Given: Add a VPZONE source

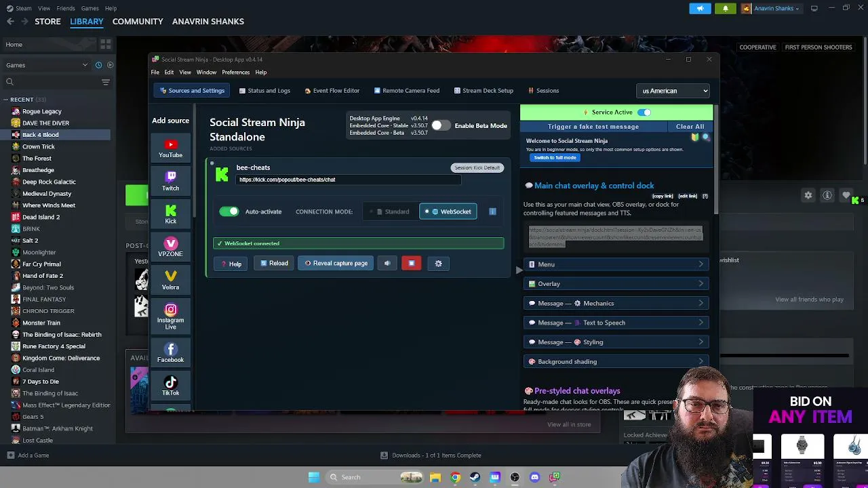Looking at the screenshot, I should (x=170, y=247).
